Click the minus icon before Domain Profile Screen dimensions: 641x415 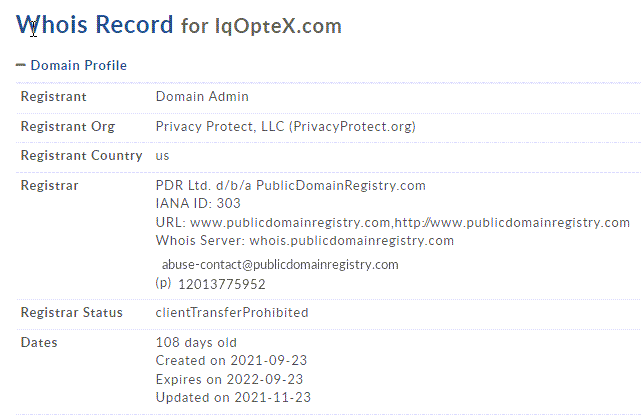[20, 65]
